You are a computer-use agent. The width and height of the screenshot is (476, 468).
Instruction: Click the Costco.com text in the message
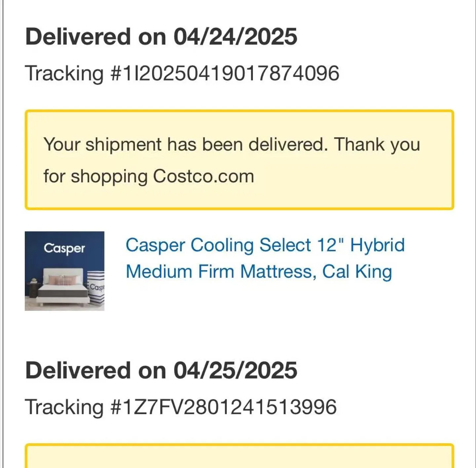(204, 176)
